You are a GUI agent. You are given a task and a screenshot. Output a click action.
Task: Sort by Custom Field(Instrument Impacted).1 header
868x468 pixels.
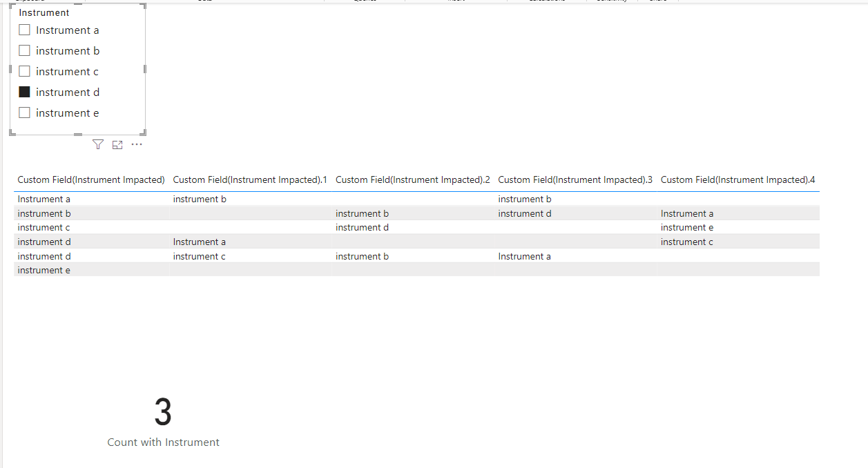click(250, 179)
